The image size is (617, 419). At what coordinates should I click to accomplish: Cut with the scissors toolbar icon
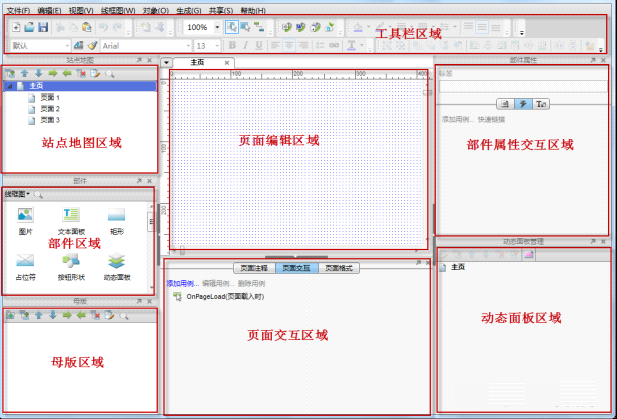[x=60, y=27]
